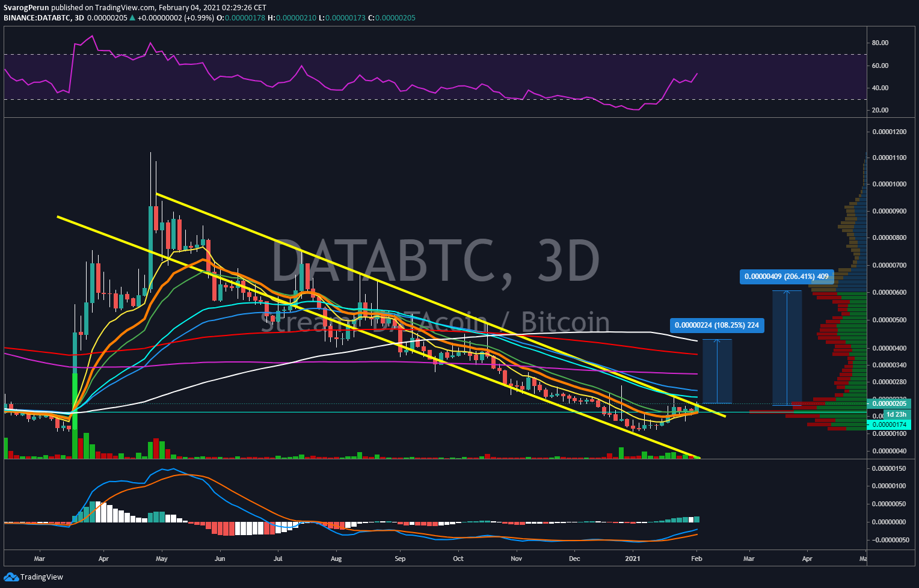
Task: Click the BINANCE:DATABTC, 3D symbol title
Action: coord(44,18)
